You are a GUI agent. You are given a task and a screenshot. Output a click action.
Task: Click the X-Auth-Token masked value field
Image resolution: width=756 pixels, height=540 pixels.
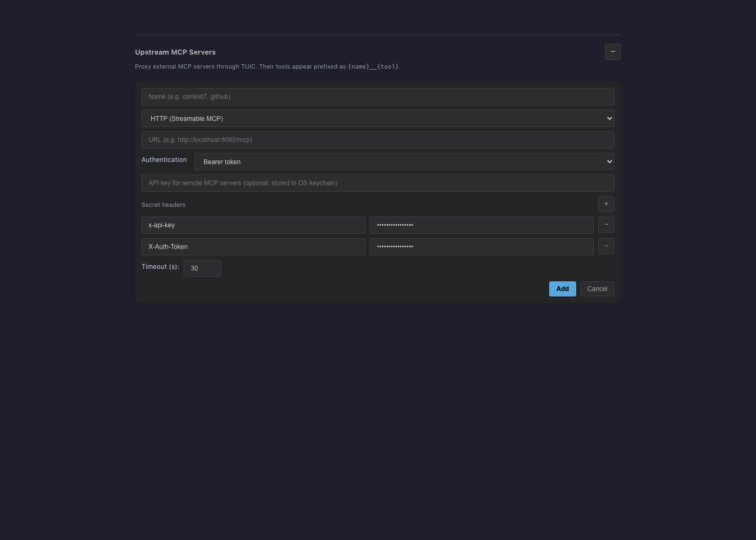[482, 247]
